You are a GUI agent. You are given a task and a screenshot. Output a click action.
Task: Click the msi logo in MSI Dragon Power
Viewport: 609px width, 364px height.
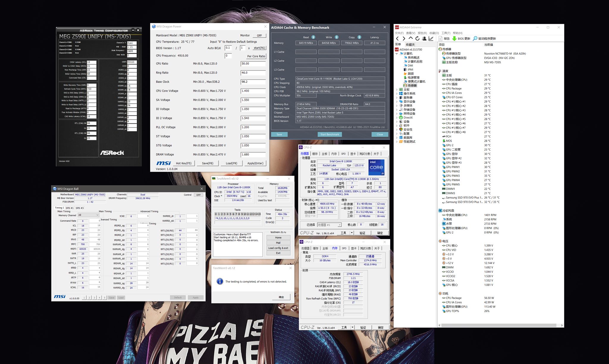pos(164,163)
